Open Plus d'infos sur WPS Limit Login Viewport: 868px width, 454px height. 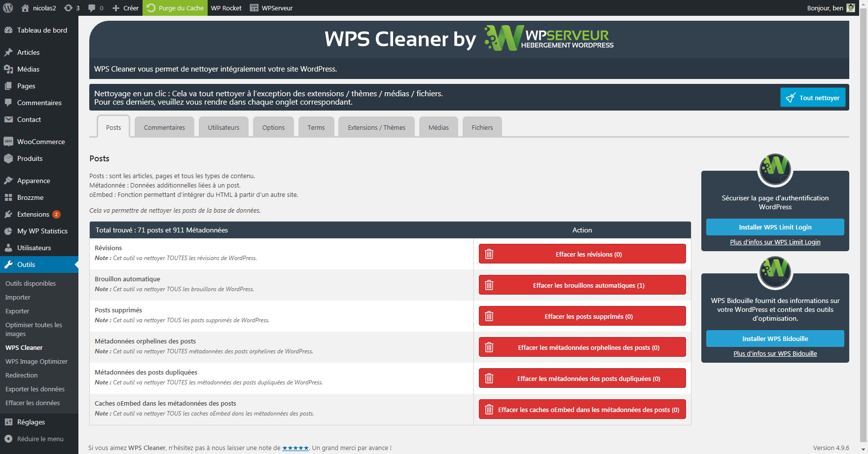tap(775, 242)
